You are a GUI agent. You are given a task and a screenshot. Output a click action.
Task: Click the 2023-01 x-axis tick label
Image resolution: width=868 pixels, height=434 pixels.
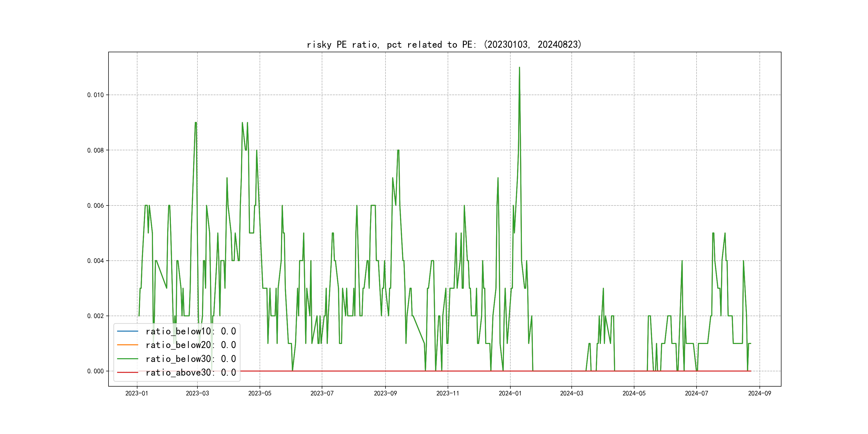(x=137, y=394)
